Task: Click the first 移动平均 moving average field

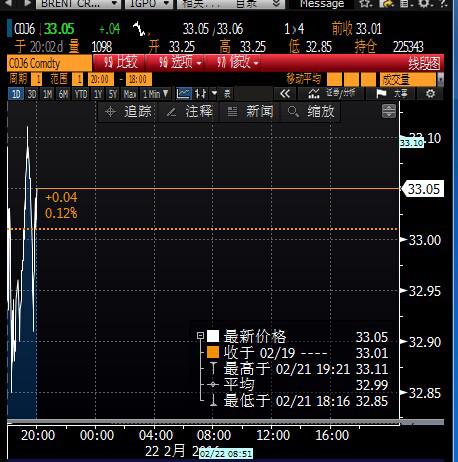Action: click(334, 79)
